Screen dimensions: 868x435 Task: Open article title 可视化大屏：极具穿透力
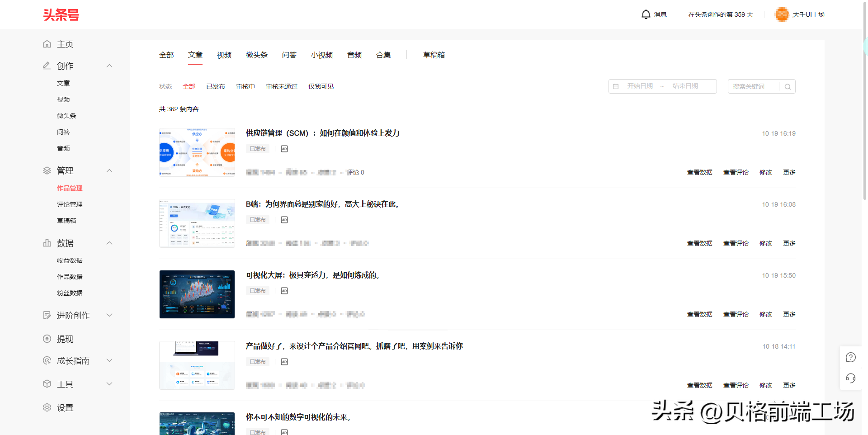coord(314,275)
